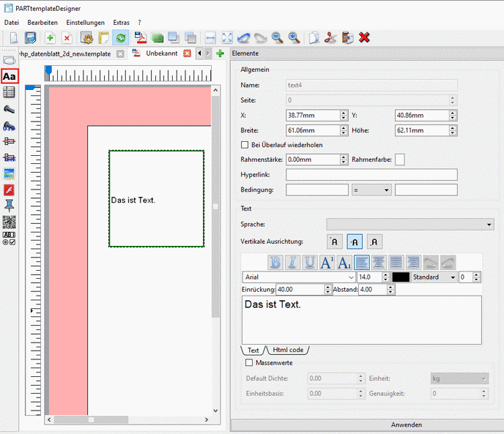The height and width of the screenshot is (434, 504).
Task: Select the table element tool
Action: click(9, 93)
